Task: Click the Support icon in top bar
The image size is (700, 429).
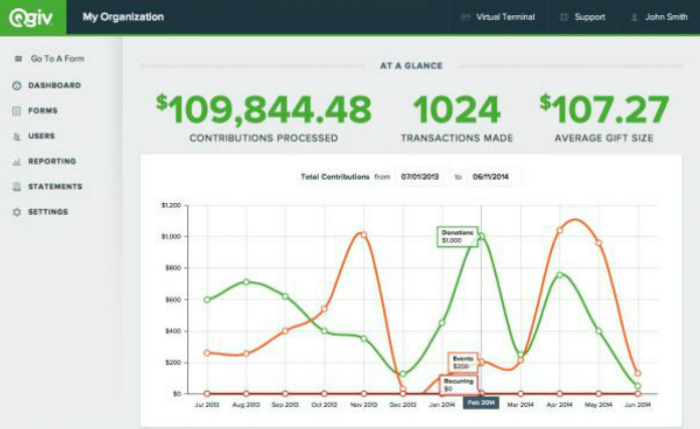Action: [x=565, y=17]
